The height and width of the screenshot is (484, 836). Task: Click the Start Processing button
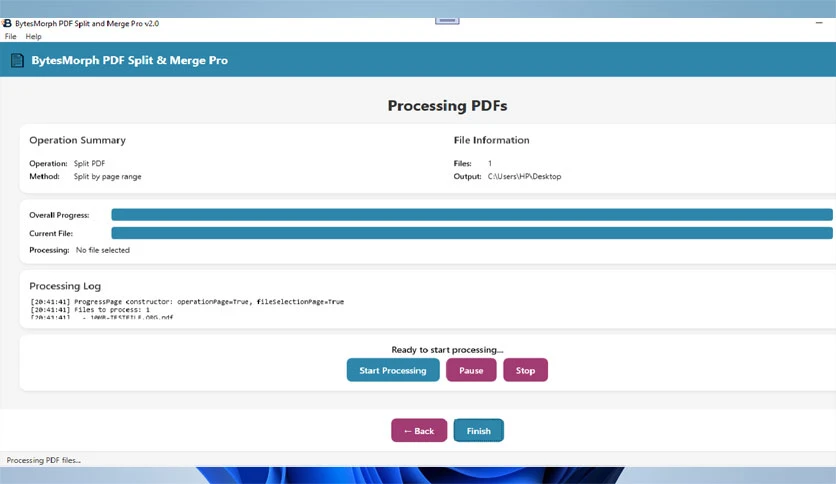click(393, 370)
